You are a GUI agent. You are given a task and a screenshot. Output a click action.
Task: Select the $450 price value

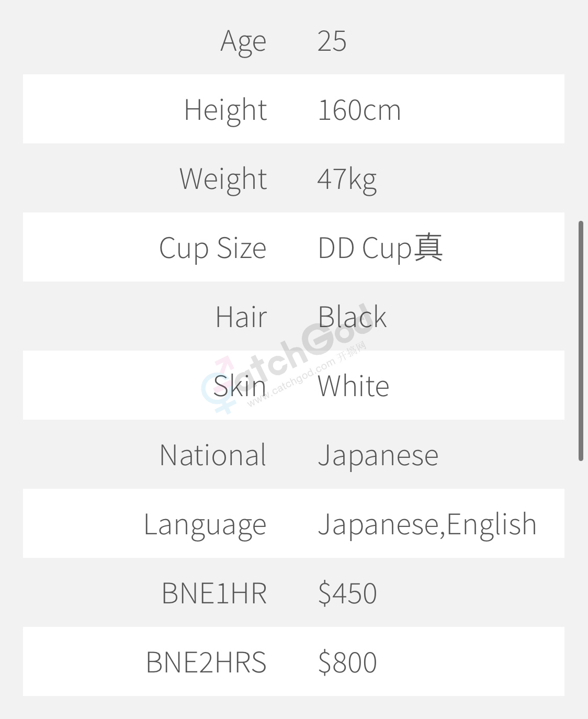tap(347, 593)
